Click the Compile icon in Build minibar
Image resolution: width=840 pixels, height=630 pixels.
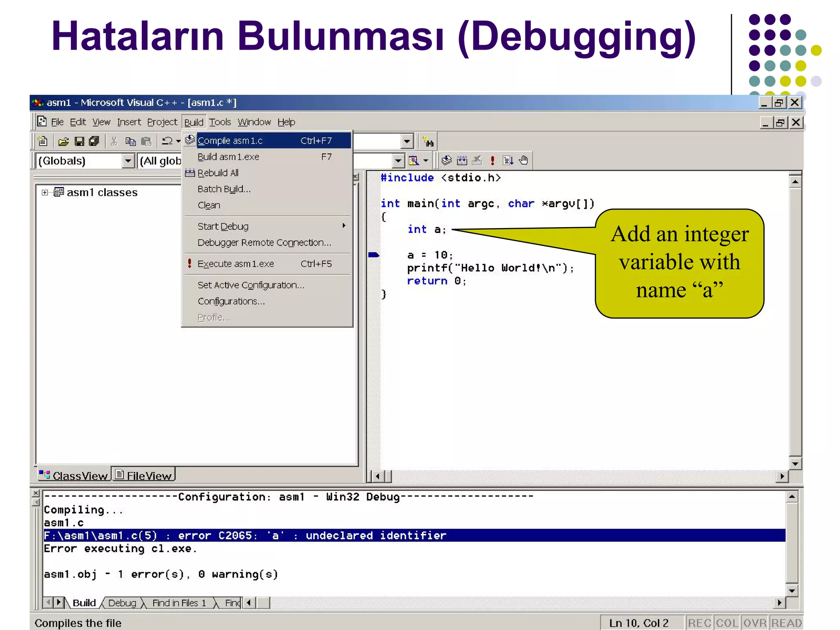447,160
